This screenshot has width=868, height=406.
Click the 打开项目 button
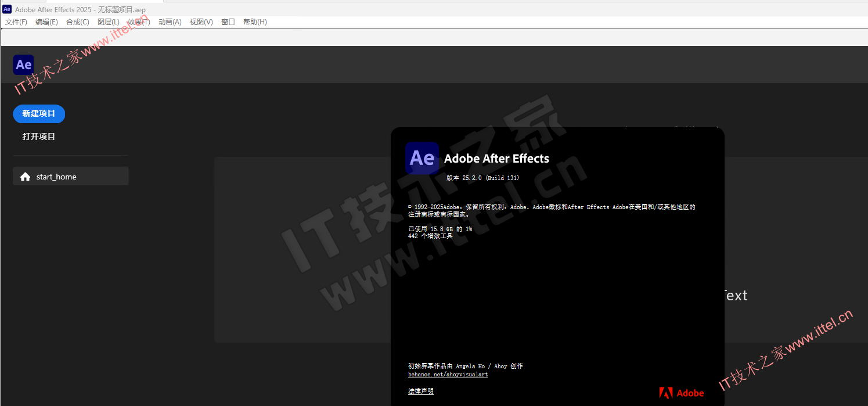click(x=39, y=136)
